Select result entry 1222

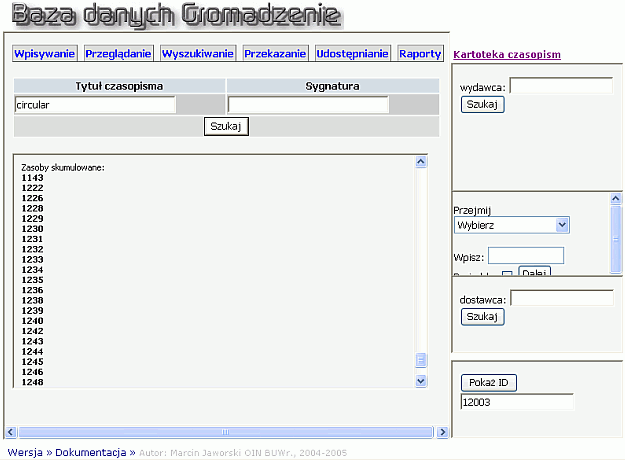[33, 188]
